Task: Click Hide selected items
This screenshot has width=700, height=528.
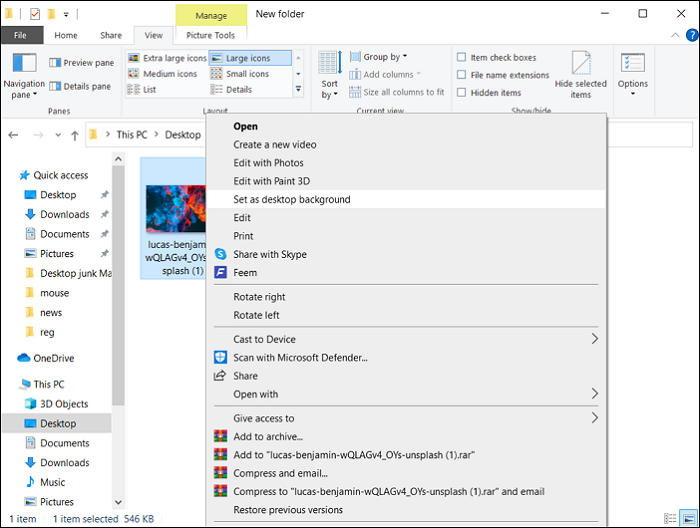Action: (581, 75)
